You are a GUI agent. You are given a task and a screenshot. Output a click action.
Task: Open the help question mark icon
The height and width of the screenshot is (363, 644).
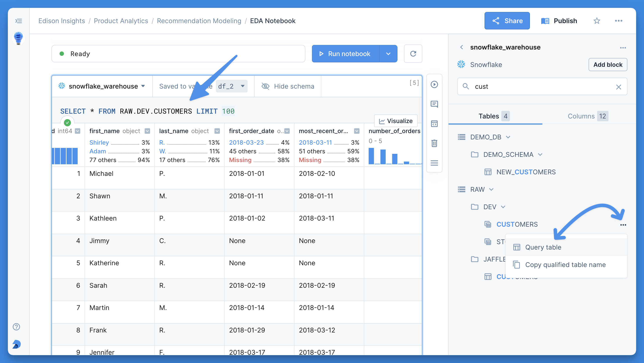[x=17, y=327]
